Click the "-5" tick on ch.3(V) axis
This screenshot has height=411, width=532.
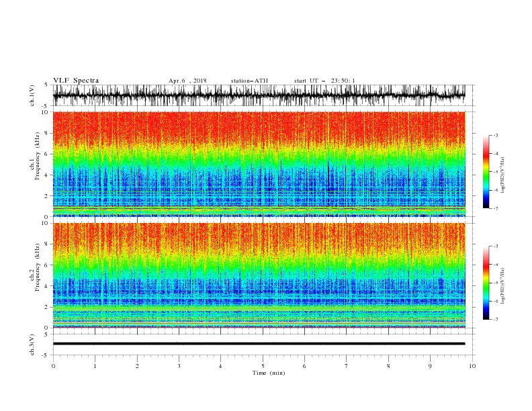coord(46,355)
